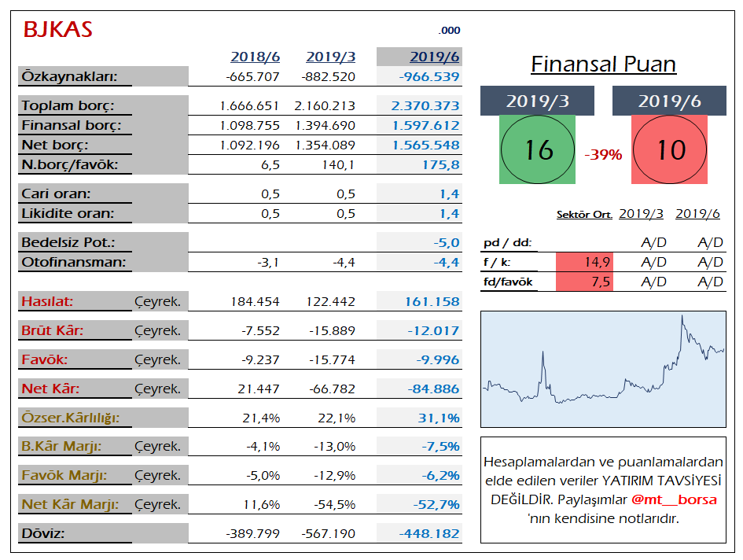Click the 2019/3 score header box
The height and width of the screenshot is (560, 743).
coord(537,101)
